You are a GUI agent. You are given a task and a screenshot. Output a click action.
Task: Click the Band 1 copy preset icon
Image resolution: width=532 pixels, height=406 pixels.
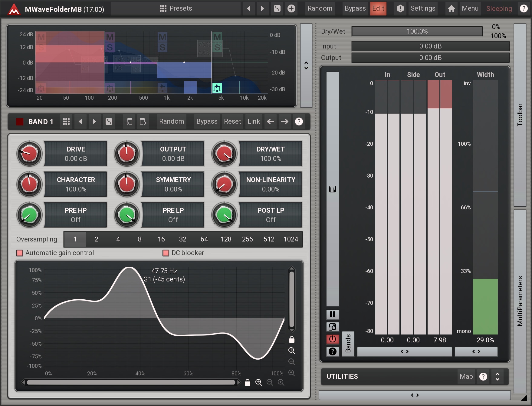[x=129, y=121]
